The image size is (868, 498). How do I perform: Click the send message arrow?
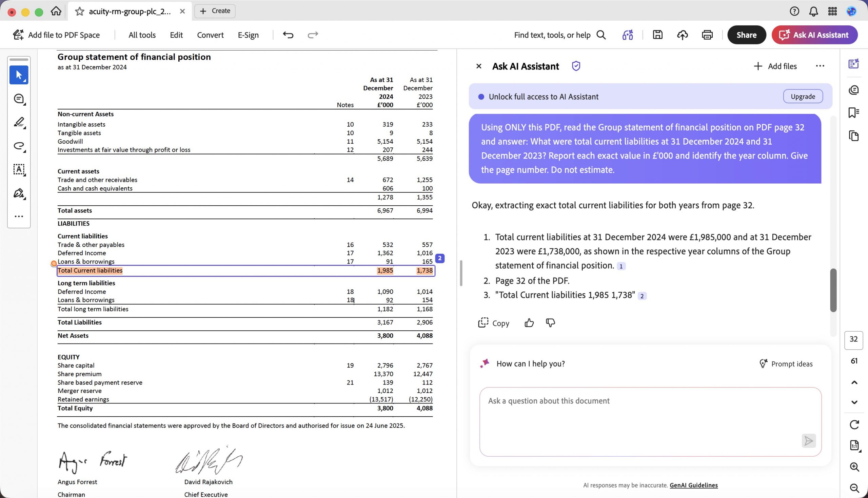pos(808,441)
